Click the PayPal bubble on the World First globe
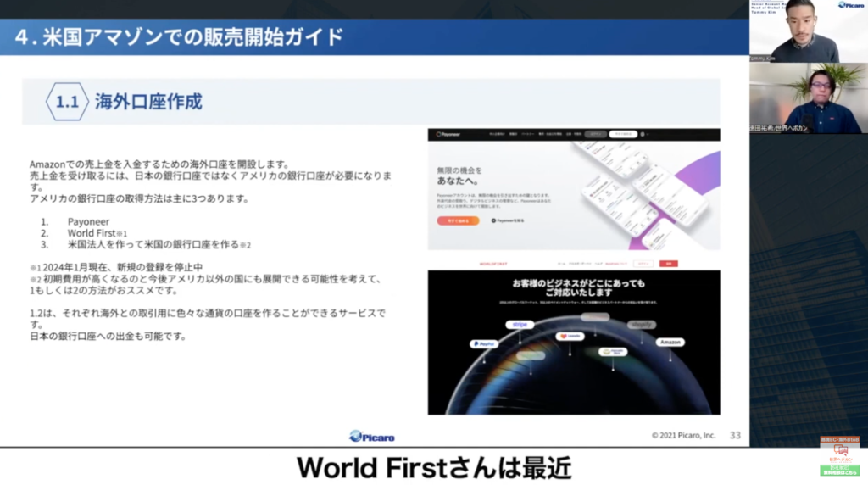The width and height of the screenshot is (868, 485). tap(484, 343)
